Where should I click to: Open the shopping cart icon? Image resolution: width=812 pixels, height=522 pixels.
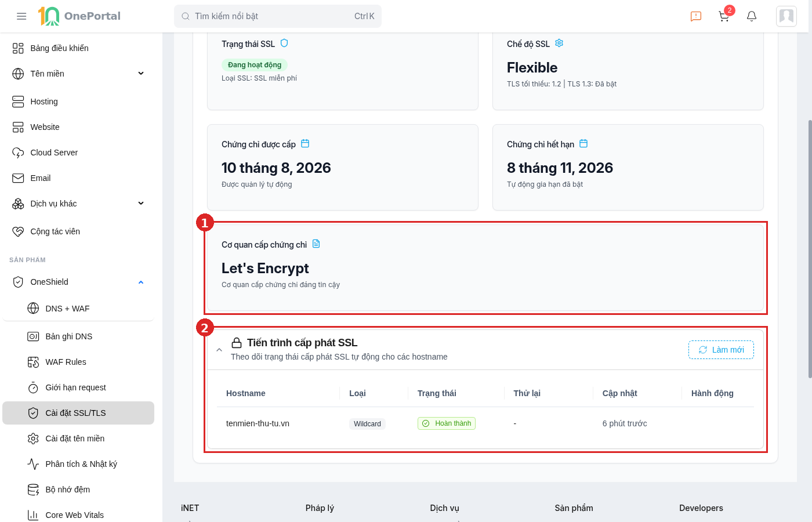pyautogui.click(x=724, y=16)
